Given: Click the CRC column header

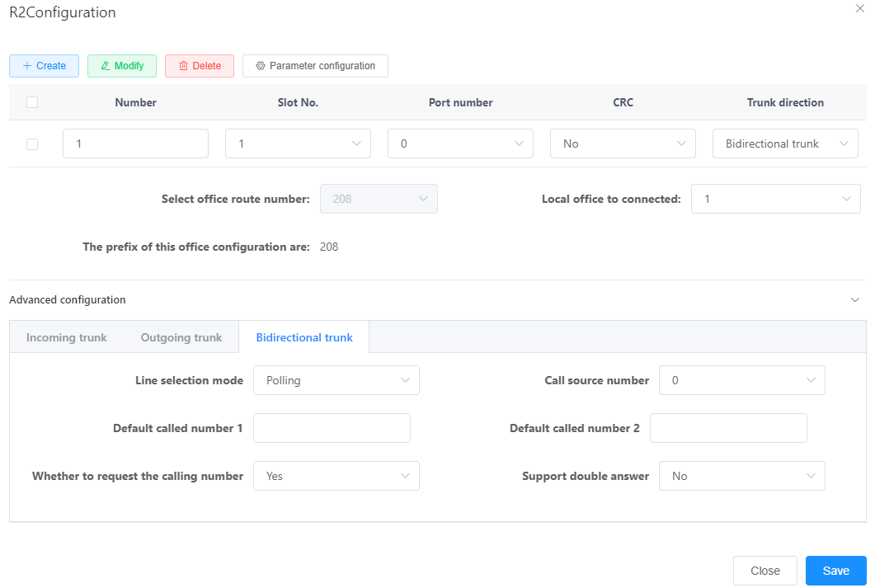Looking at the screenshot, I should click(623, 102).
